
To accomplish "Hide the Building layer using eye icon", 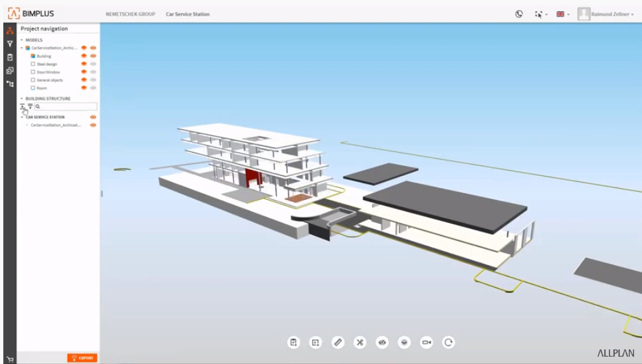I will 93,56.
